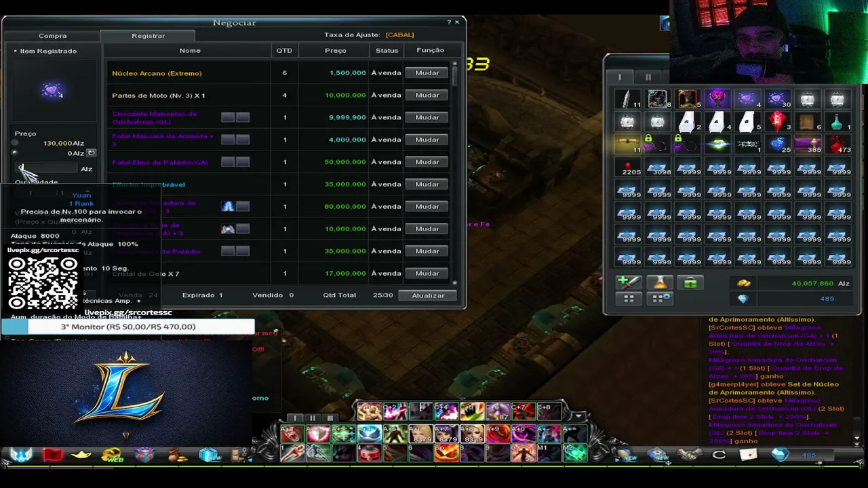Select the blue swirl item with count 25
The width and height of the screenshot is (868, 488).
tap(777, 144)
